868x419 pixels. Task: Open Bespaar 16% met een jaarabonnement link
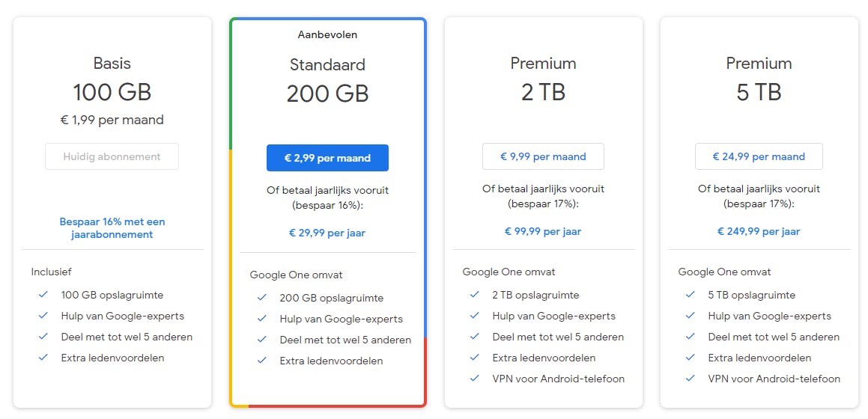112,228
